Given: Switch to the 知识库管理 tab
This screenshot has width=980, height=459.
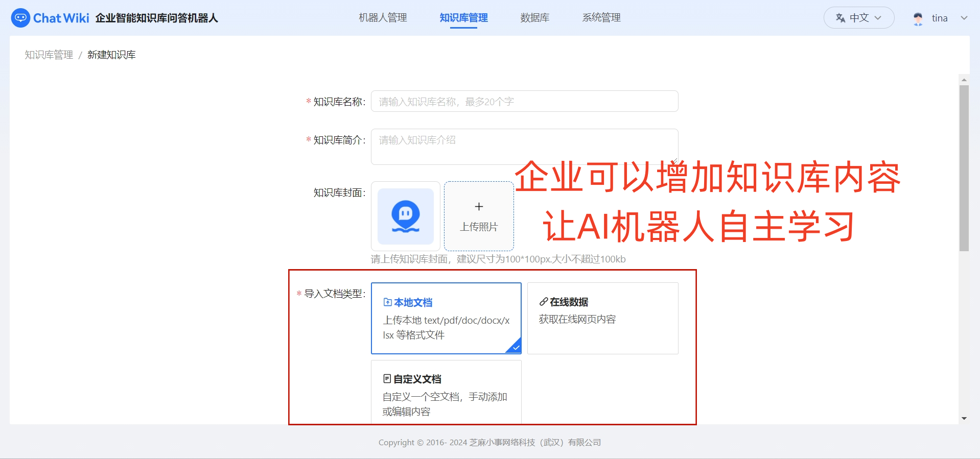Looking at the screenshot, I should 463,18.
